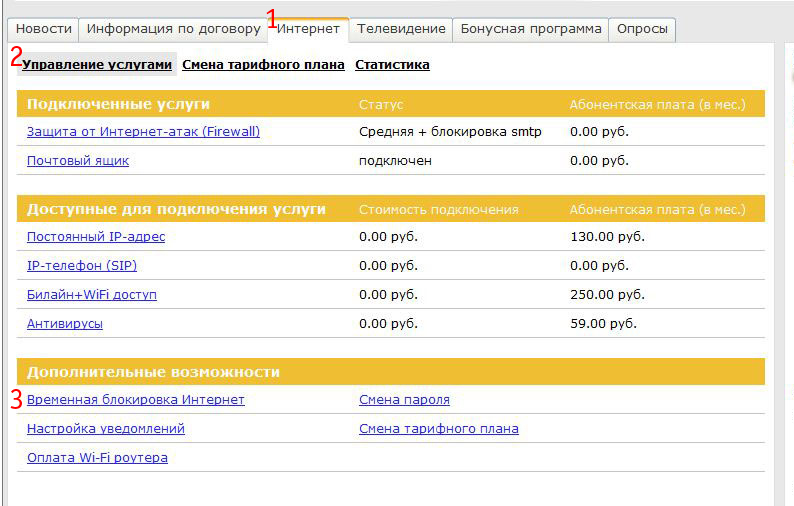Screen dimensions: 794x506
Task: Open Защита от Интернет-атак (Firewall) link
Action: click(x=143, y=132)
